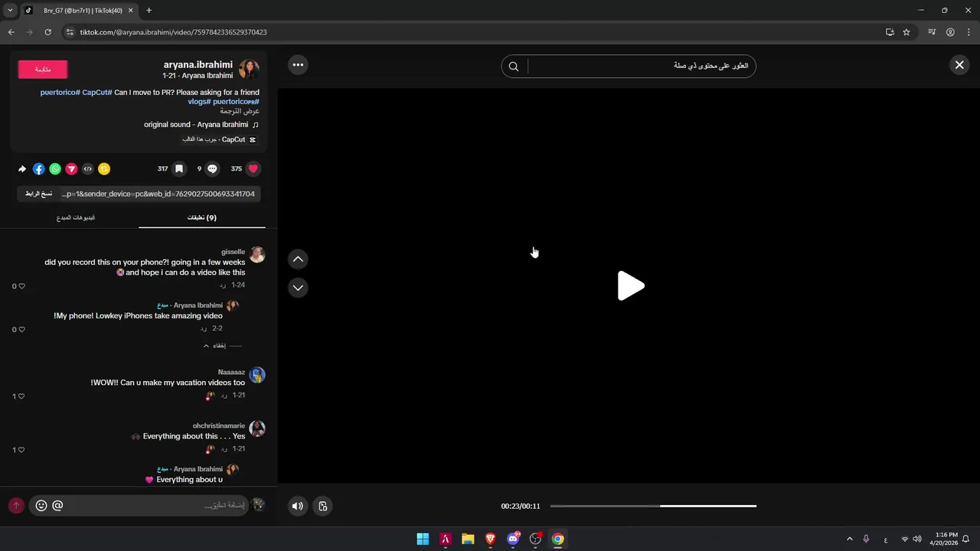Like the video with the heart icon
980x551 pixels.
pyautogui.click(x=253, y=169)
